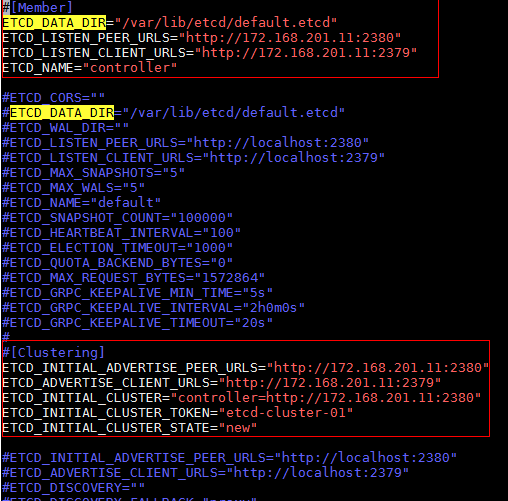Image resolution: width=508 pixels, height=501 pixels.
Task: Click the #ETCD_NAME="default" line
Action: 81,203
